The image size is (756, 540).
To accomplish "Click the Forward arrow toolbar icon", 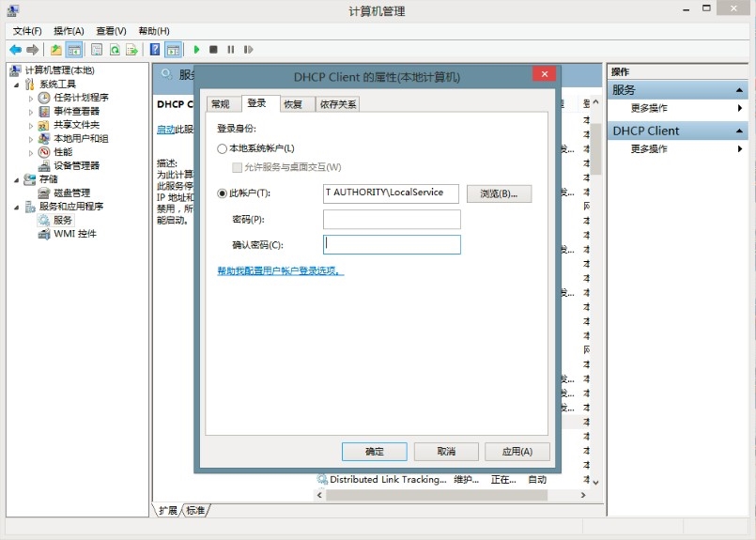I will 32,49.
